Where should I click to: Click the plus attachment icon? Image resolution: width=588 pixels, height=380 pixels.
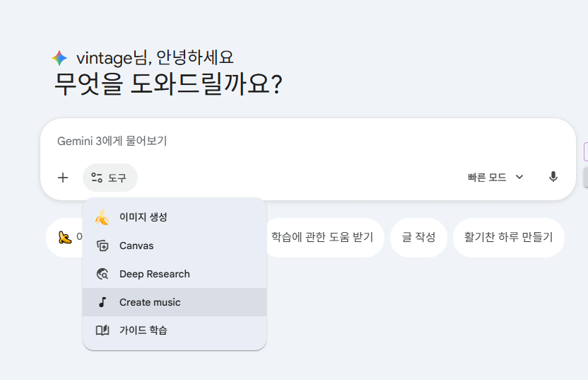[x=63, y=178]
